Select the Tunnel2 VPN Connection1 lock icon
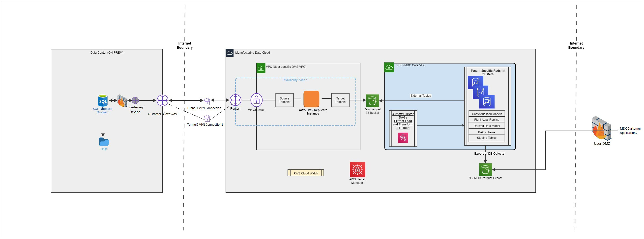The image size is (644, 239). (207, 118)
